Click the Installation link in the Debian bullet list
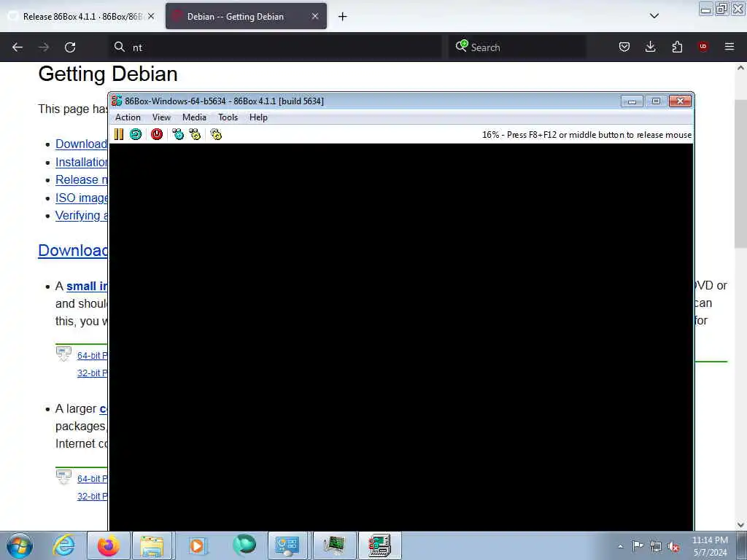 [82, 162]
